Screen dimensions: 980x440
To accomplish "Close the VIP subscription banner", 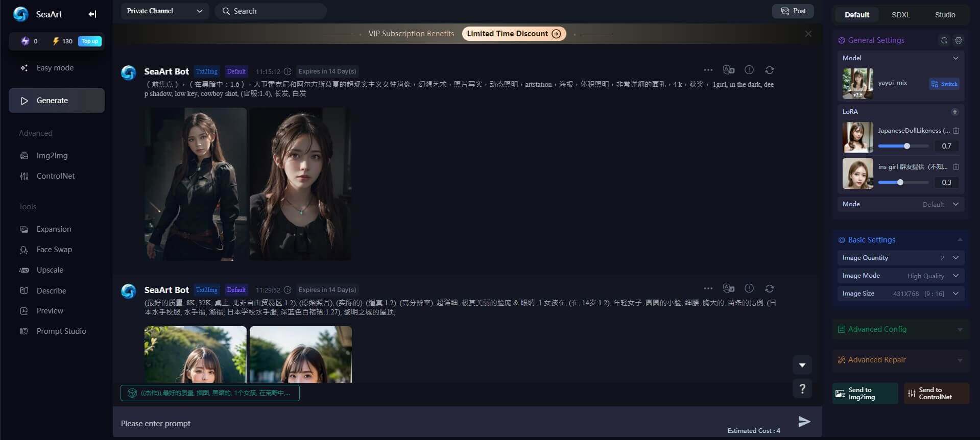I will pyautogui.click(x=808, y=34).
